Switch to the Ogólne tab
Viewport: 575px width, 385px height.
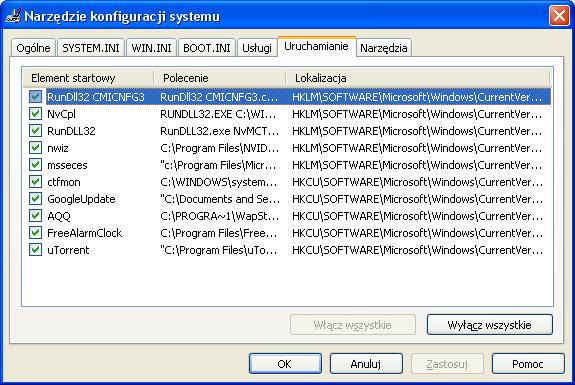point(33,48)
